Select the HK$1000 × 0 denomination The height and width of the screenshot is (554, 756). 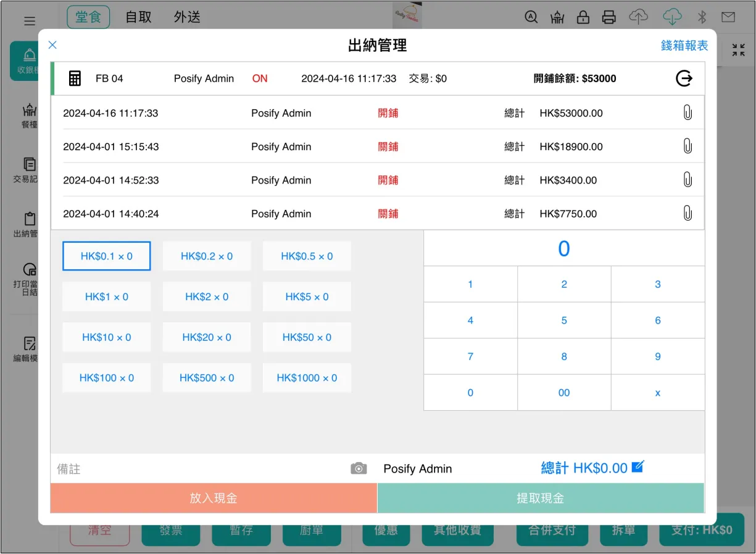[307, 378]
